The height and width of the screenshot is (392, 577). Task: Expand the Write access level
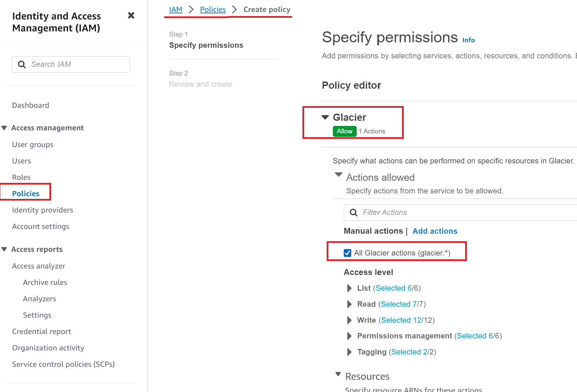pyautogui.click(x=349, y=320)
